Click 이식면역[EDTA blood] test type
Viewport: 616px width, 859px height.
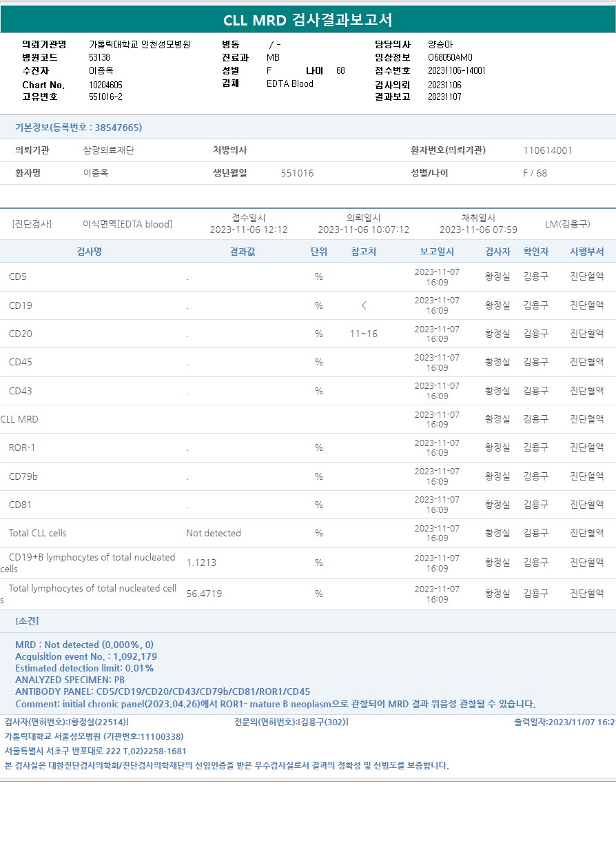pos(127,224)
